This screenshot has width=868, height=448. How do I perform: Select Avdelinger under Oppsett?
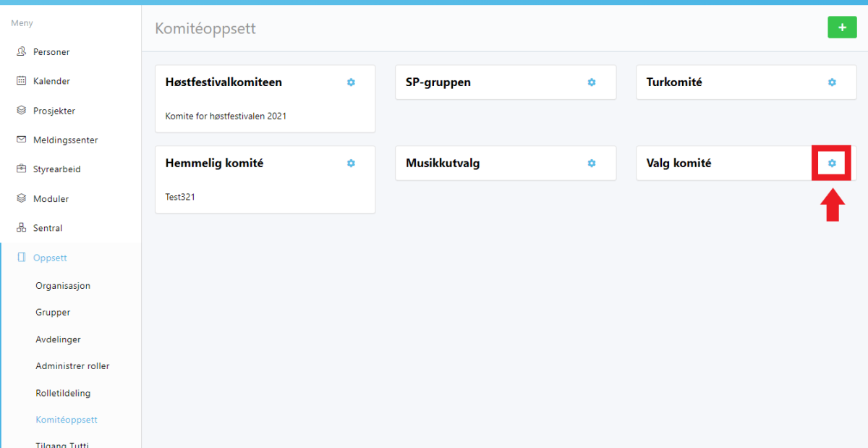pyautogui.click(x=58, y=339)
